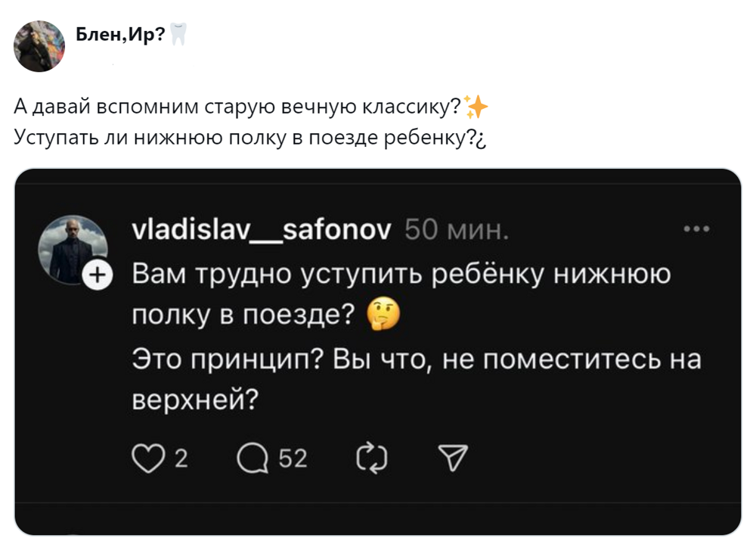Click the vladislav__safonov profile photo
756x541 pixels.
[x=73, y=249]
